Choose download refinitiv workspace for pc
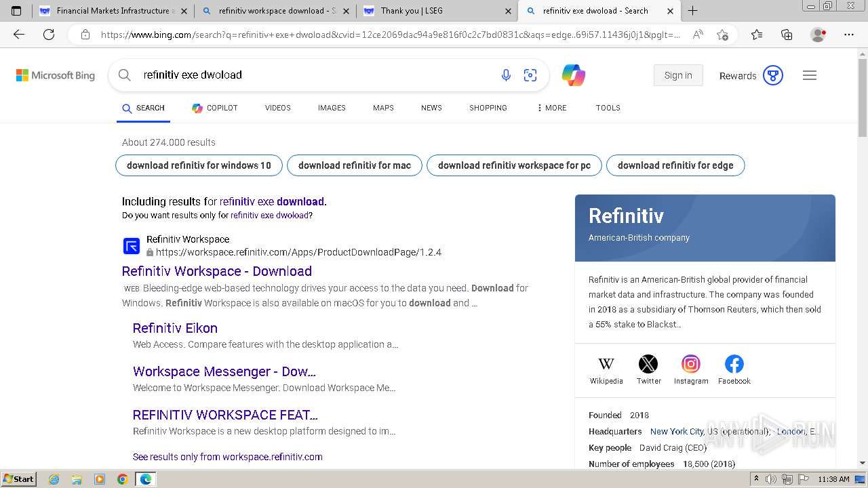 tap(514, 165)
